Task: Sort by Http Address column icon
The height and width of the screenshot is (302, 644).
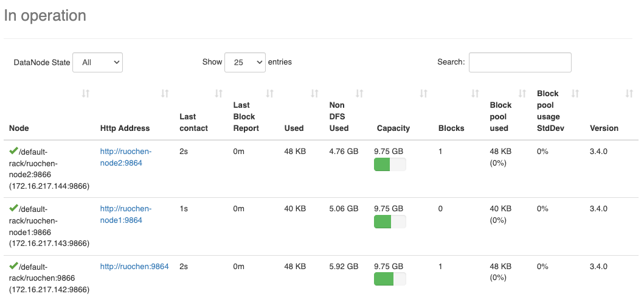Action: point(165,93)
